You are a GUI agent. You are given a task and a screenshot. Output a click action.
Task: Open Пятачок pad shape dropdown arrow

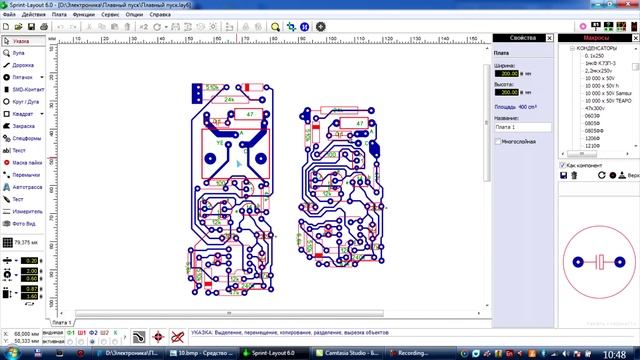coord(42,77)
